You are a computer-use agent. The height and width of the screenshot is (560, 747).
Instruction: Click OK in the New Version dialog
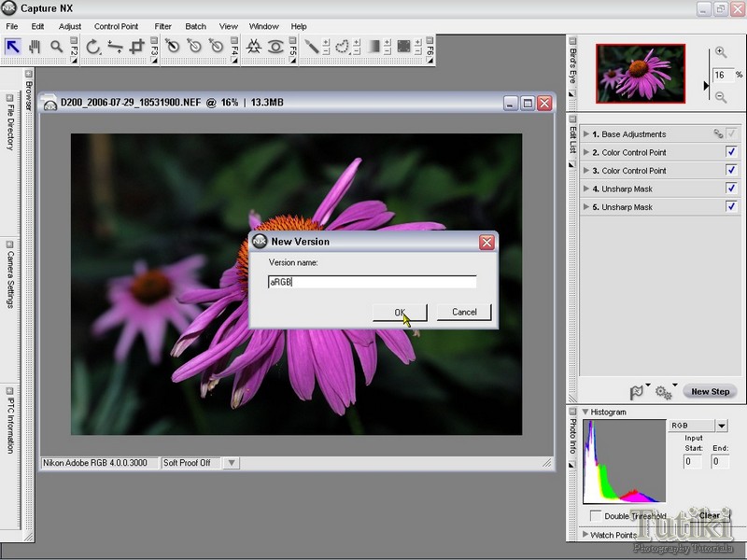(x=400, y=313)
